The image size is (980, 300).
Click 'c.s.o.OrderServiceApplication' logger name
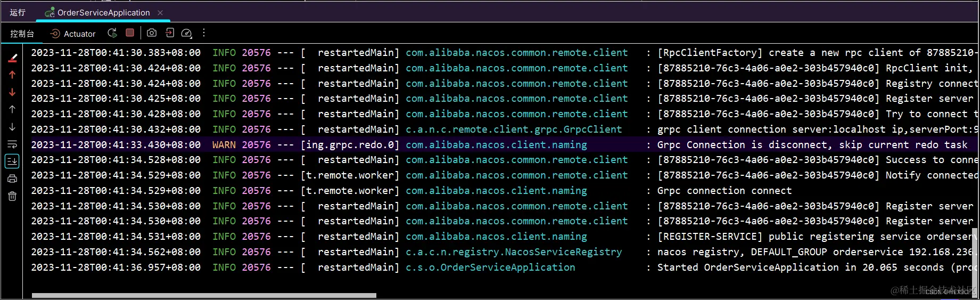pyautogui.click(x=490, y=267)
